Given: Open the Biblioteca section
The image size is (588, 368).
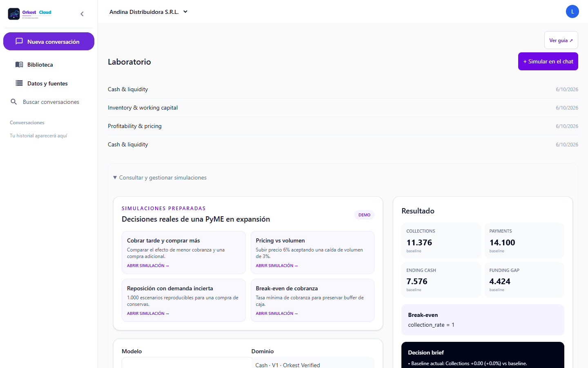Looking at the screenshot, I should coord(49,65).
